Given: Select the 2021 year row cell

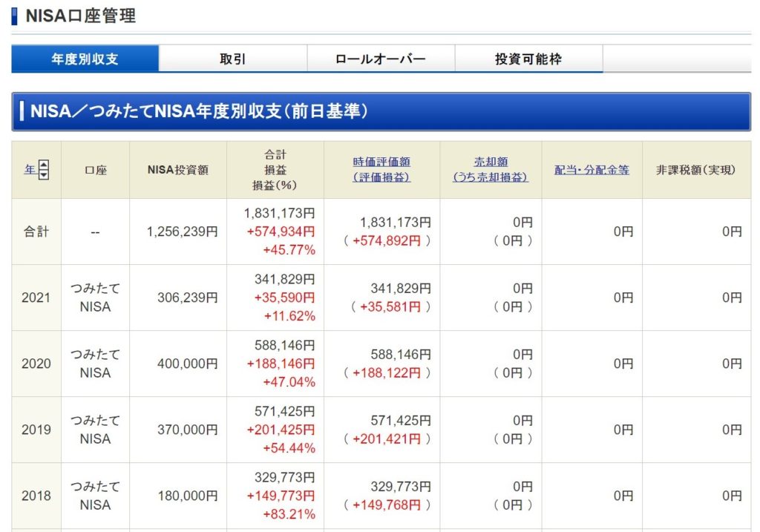Looking at the screenshot, I should coord(36,298).
